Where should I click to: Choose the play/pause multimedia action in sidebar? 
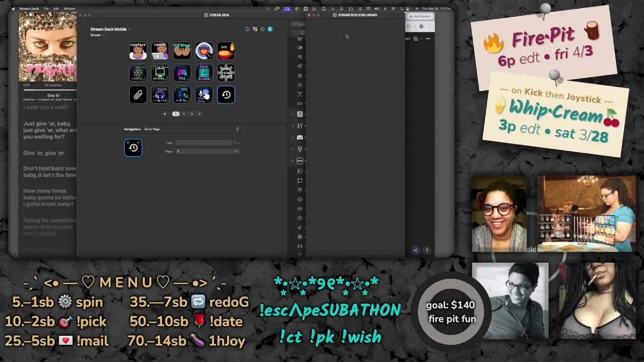[x=300, y=104]
